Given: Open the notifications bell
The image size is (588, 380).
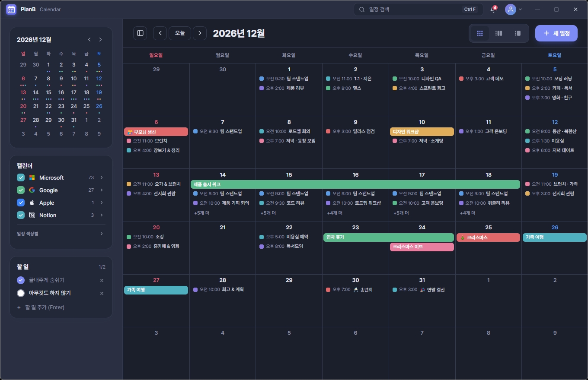Looking at the screenshot, I should (493, 9).
